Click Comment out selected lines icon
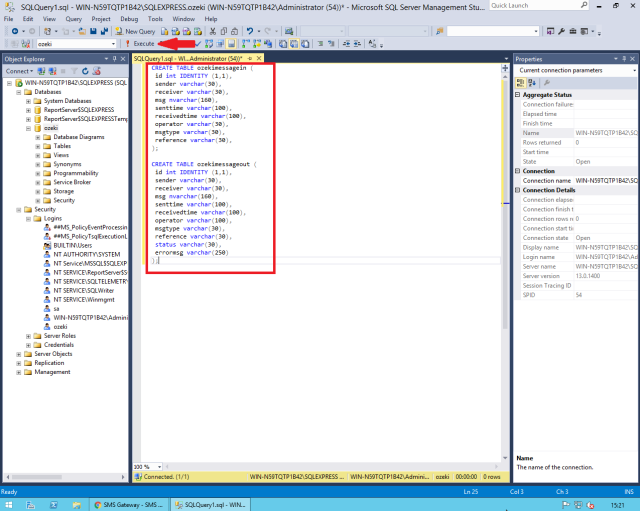 click(320, 44)
